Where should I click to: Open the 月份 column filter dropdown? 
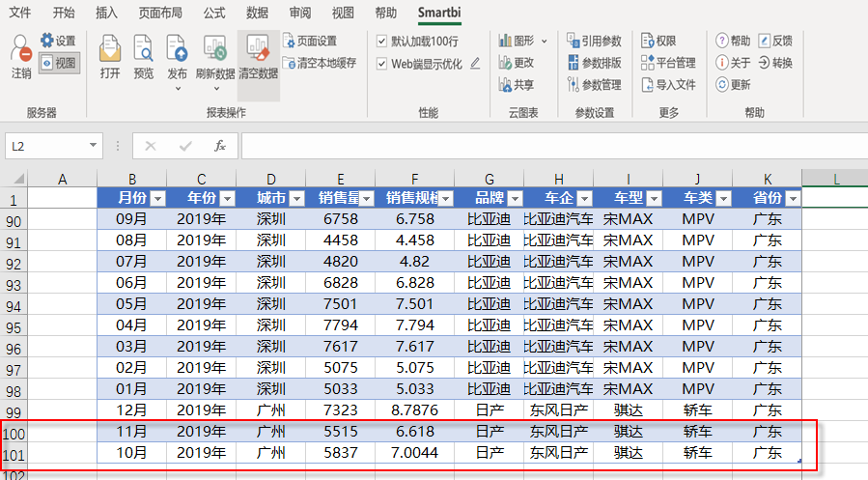click(157, 198)
